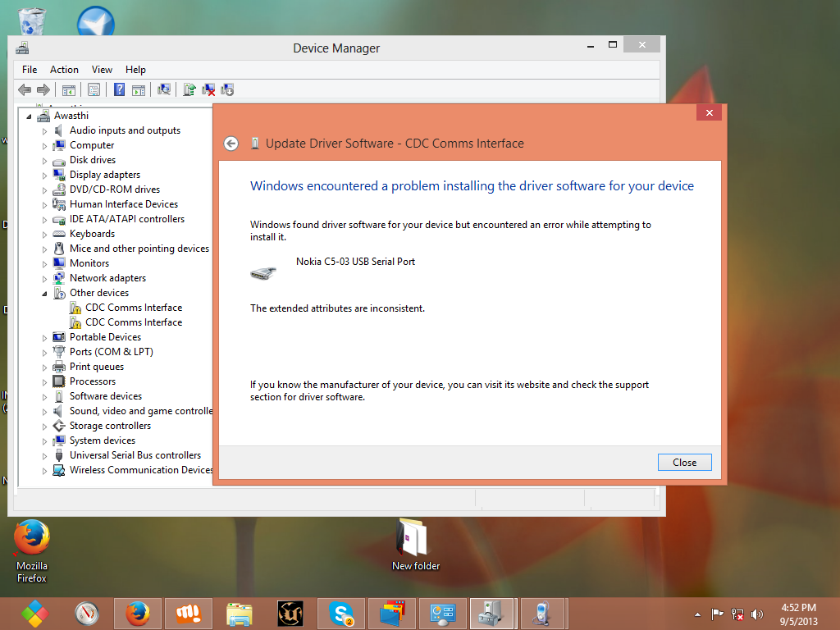The image size is (840, 630).
Task: Select Mice and other pointing devices
Action: click(x=139, y=249)
